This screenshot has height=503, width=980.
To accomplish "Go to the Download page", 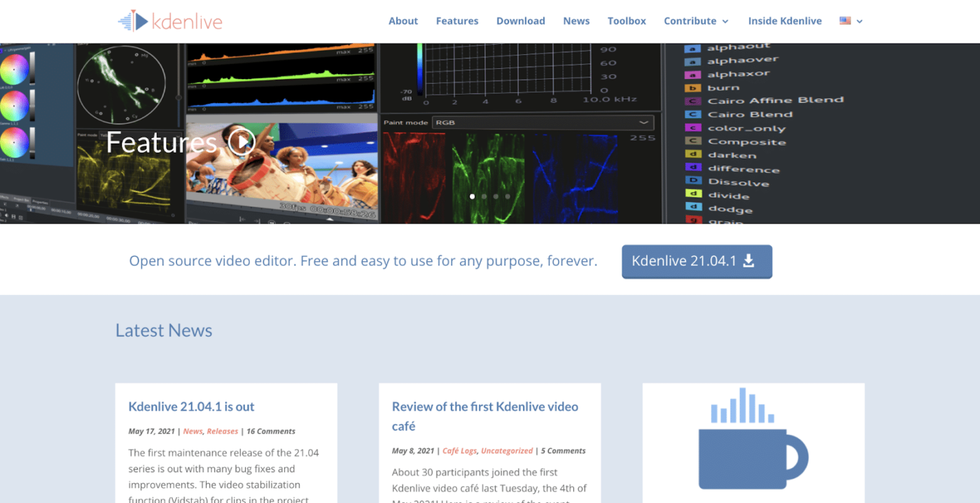I will coord(521,21).
